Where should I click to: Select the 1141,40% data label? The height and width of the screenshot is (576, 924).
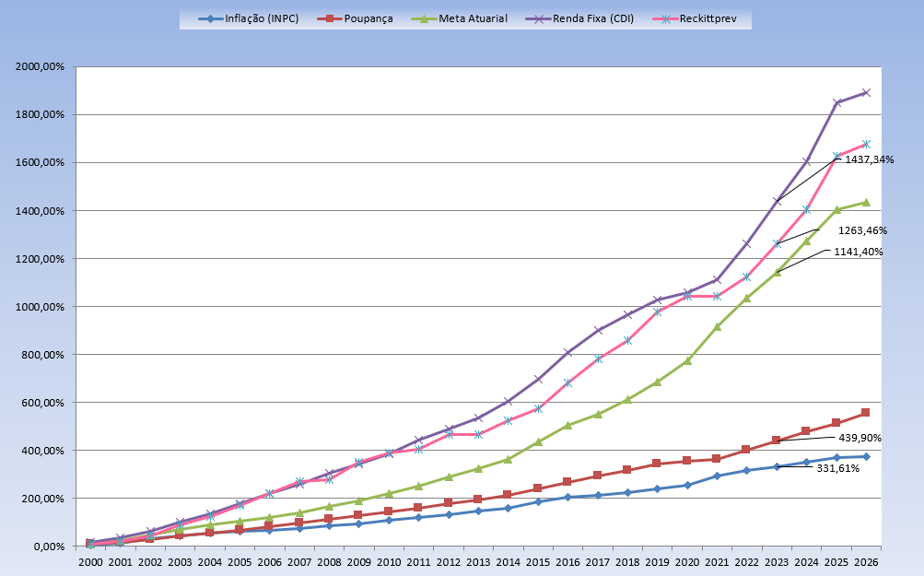pos(859,252)
